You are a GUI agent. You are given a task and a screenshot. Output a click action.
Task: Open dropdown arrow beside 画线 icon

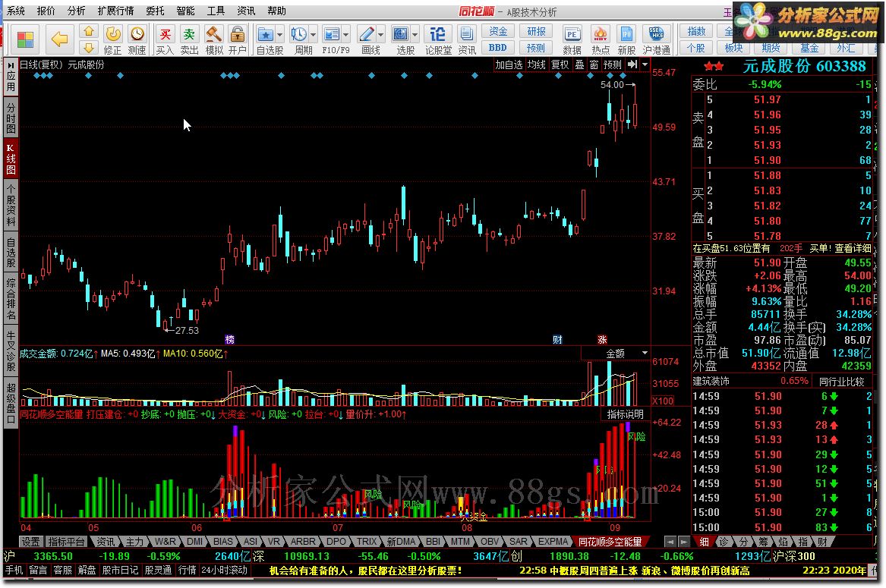pos(381,35)
